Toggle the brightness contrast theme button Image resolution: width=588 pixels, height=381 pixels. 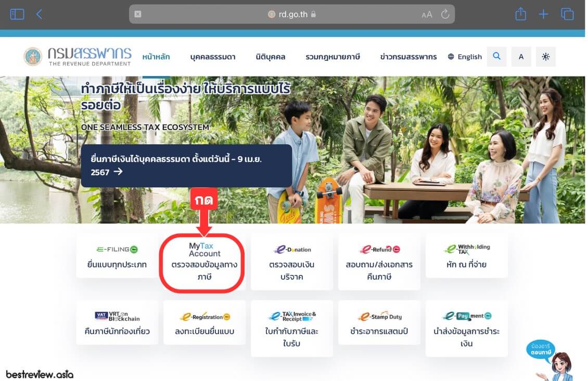(x=546, y=57)
